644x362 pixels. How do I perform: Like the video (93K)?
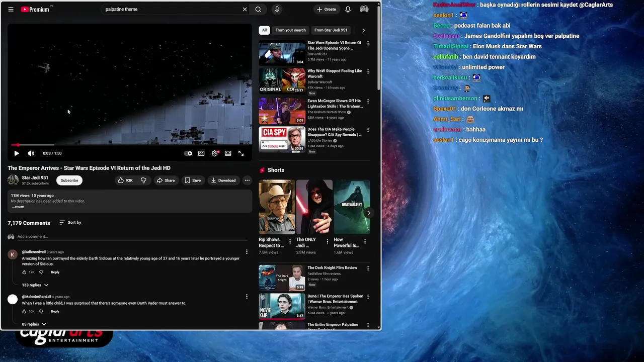(125, 180)
